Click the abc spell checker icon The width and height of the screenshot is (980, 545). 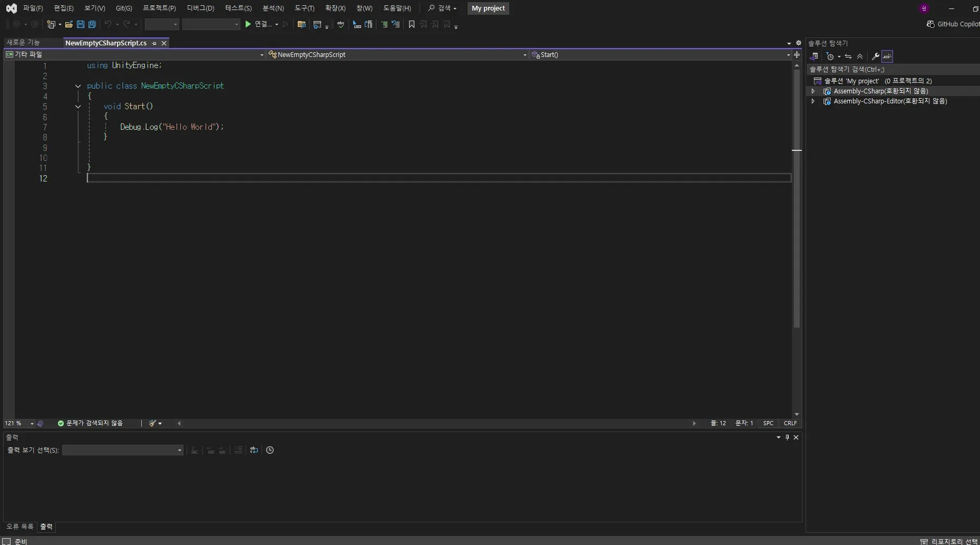341,24
